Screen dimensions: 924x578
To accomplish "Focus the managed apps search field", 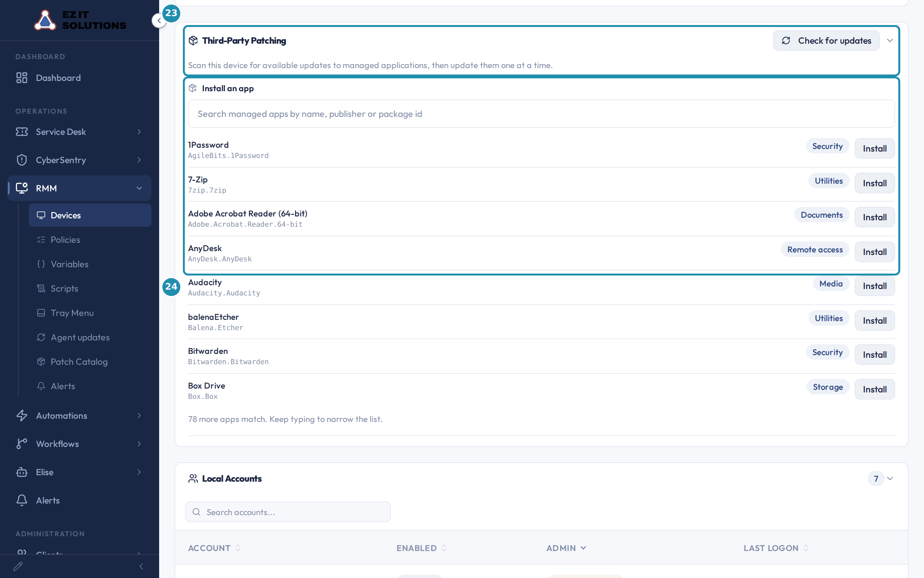I will pos(541,114).
